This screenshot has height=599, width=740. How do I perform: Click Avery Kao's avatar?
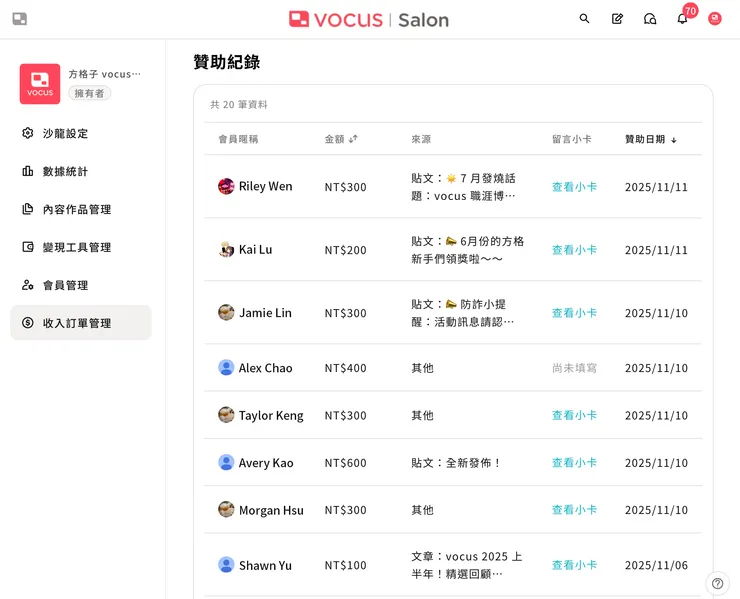[226, 463]
